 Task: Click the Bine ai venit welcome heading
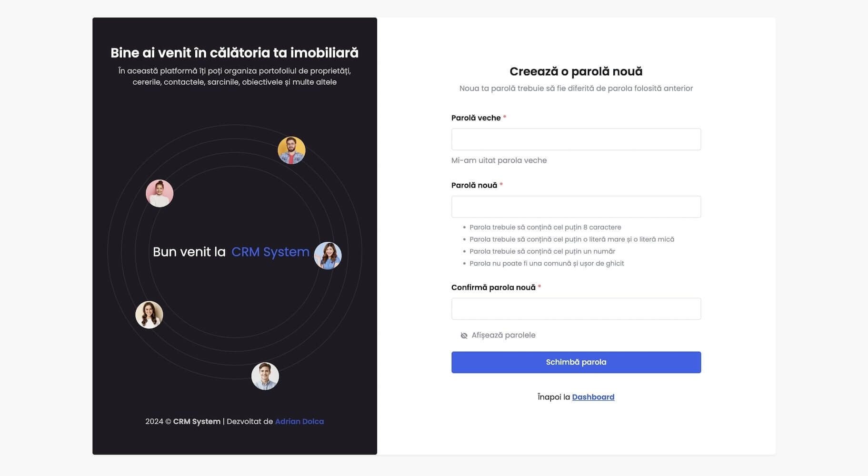pos(234,53)
